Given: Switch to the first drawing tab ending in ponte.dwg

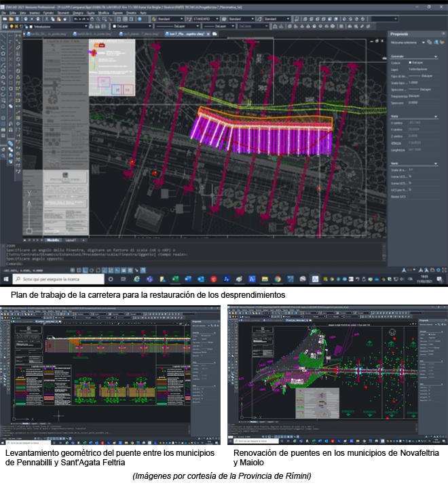Looking at the screenshot, I should [47, 34].
